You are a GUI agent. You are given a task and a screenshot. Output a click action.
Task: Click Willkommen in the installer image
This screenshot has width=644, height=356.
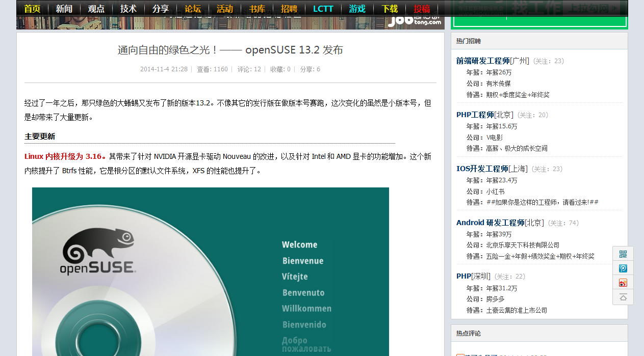(x=307, y=308)
